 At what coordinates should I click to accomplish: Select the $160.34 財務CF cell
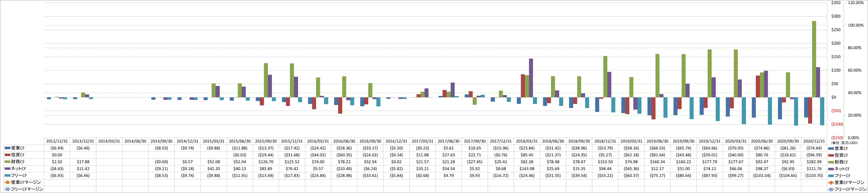[x=657, y=162]
